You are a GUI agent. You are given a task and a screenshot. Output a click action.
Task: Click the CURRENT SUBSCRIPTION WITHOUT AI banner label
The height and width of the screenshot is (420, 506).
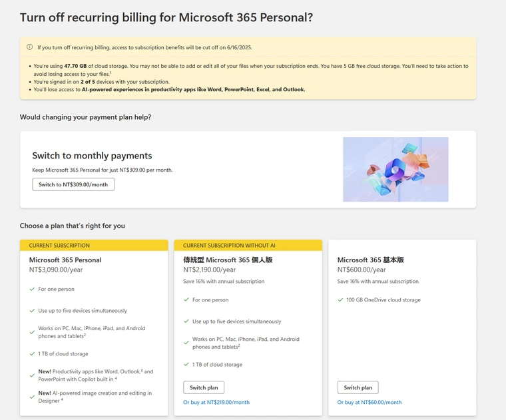coord(229,246)
